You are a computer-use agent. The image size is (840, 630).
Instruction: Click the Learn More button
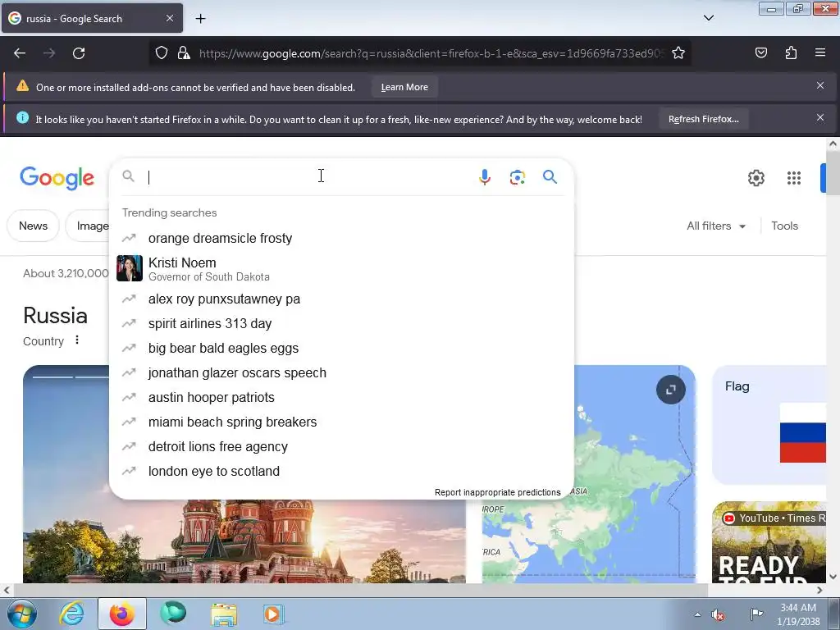click(404, 87)
